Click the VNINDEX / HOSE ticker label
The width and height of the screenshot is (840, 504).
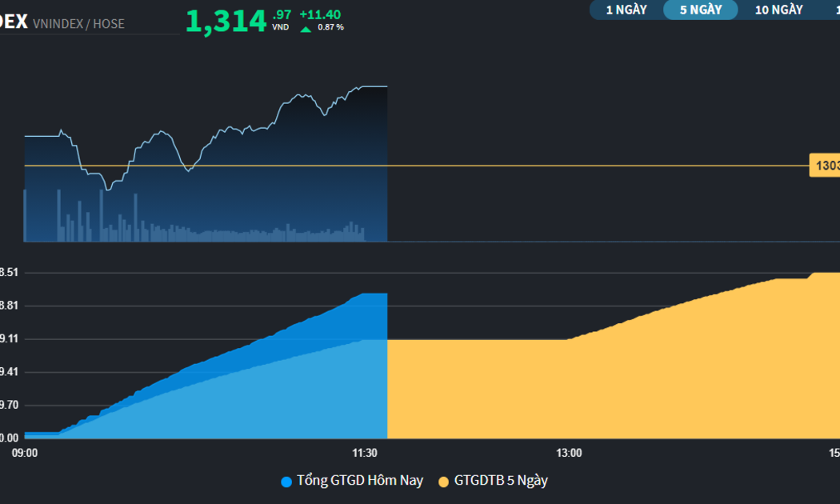tap(78, 24)
